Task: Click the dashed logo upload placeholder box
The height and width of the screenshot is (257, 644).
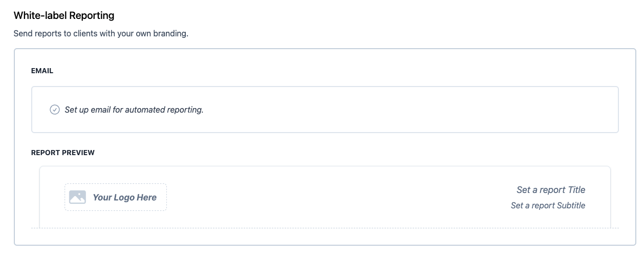Action: [116, 197]
